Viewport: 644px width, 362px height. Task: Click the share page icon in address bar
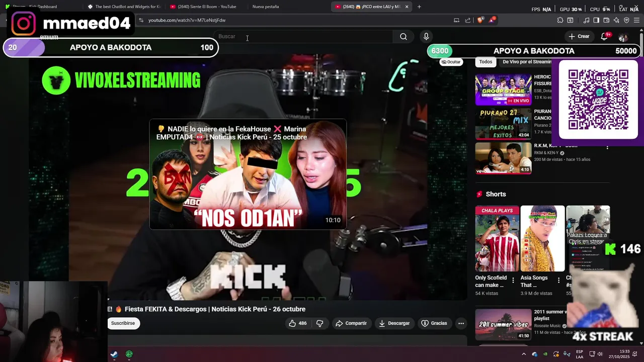tap(468, 20)
